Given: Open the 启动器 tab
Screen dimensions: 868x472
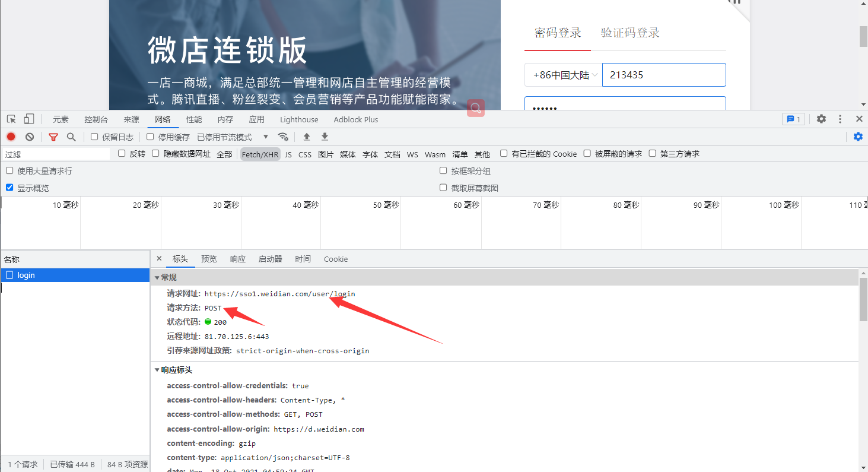Looking at the screenshot, I should [270, 259].
